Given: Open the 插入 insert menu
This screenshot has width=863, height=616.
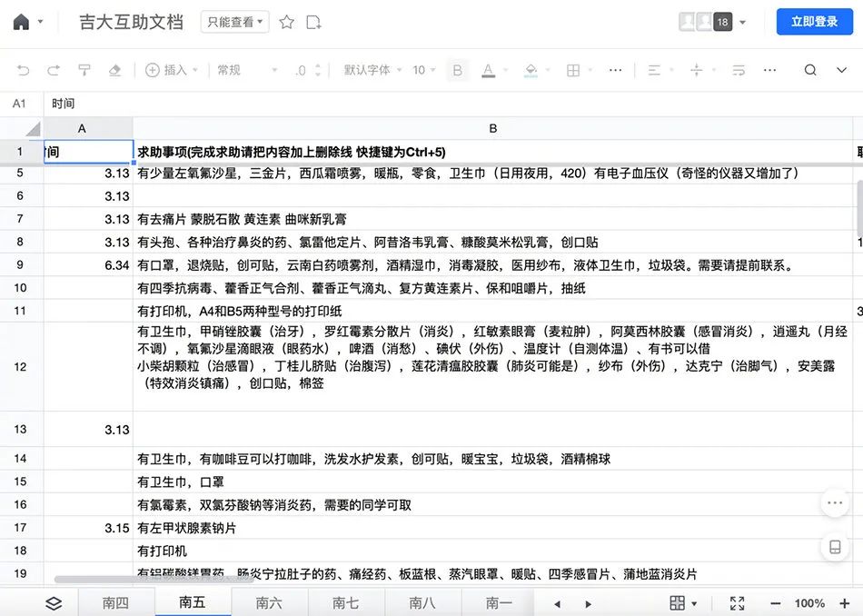Looking at the screenshot, I should tap(171, 70).
